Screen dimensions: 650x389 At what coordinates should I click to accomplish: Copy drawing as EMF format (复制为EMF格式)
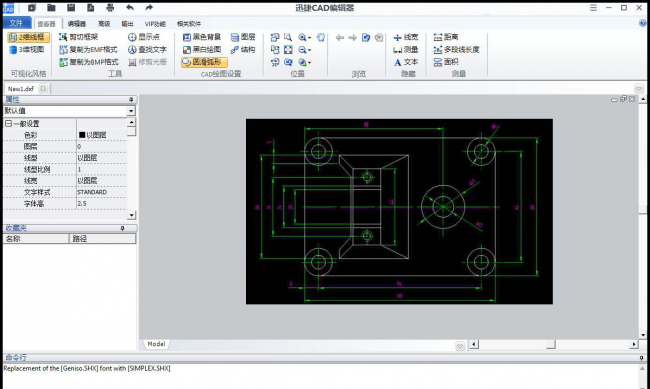pyautogui.click(x=88, y=49)
